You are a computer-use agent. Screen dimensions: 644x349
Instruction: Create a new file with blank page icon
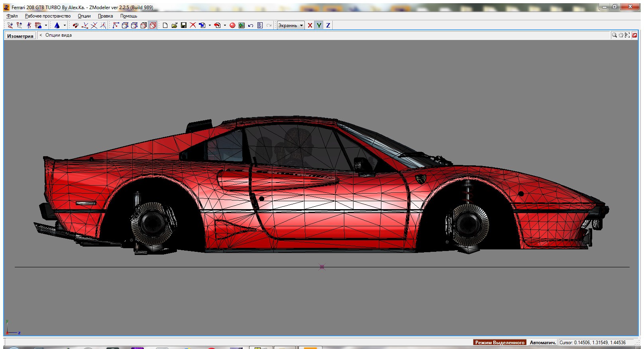tap(165, 25)
